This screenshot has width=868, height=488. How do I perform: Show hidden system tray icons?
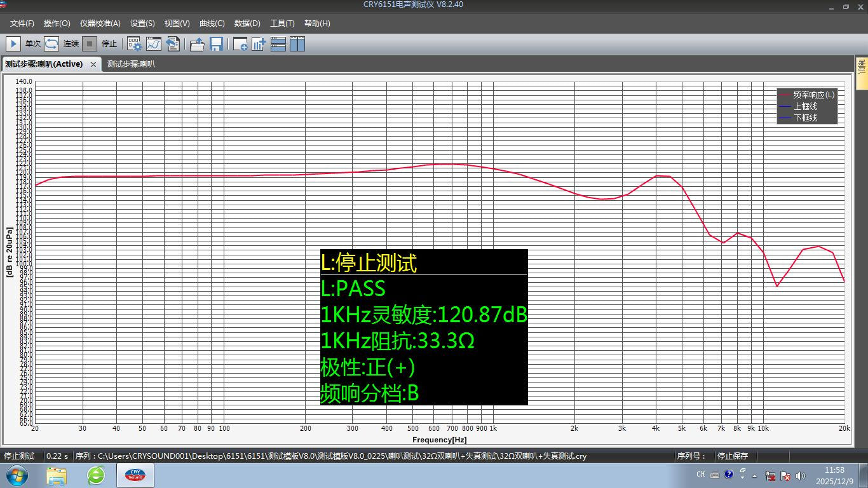[755, 475]
